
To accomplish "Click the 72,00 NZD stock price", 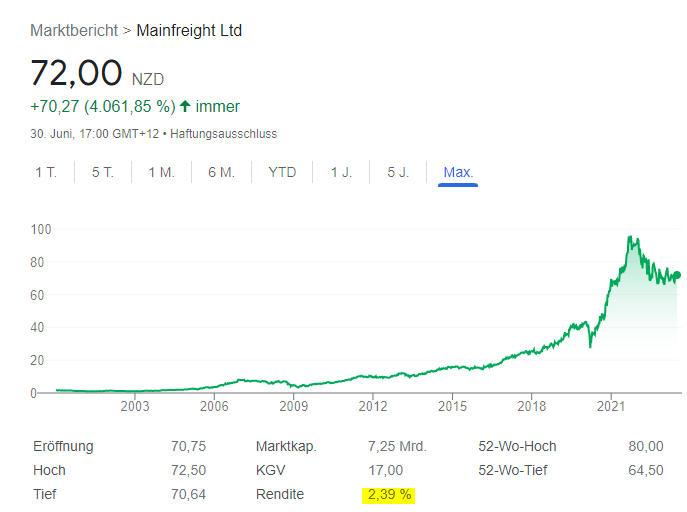I will (x=76, y=73).
